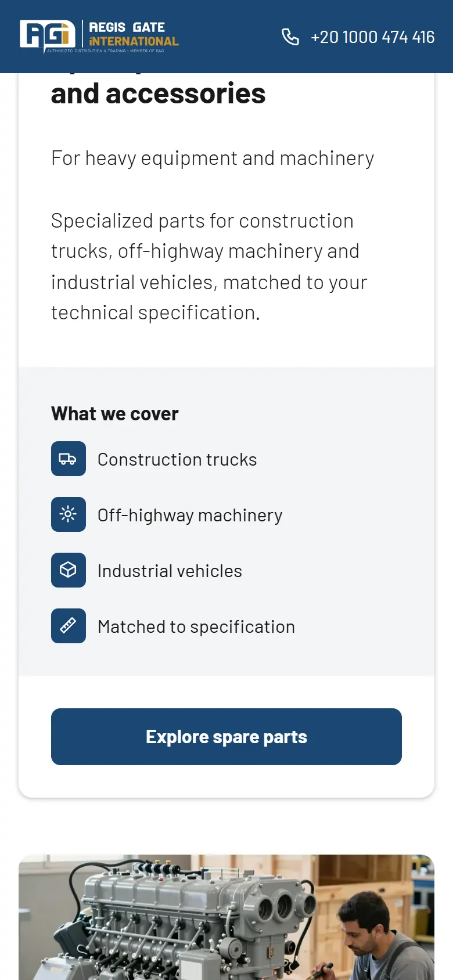453x980 pixels.
Task: Click the industrial vehicles box icon
Action: tap(69, 570)
